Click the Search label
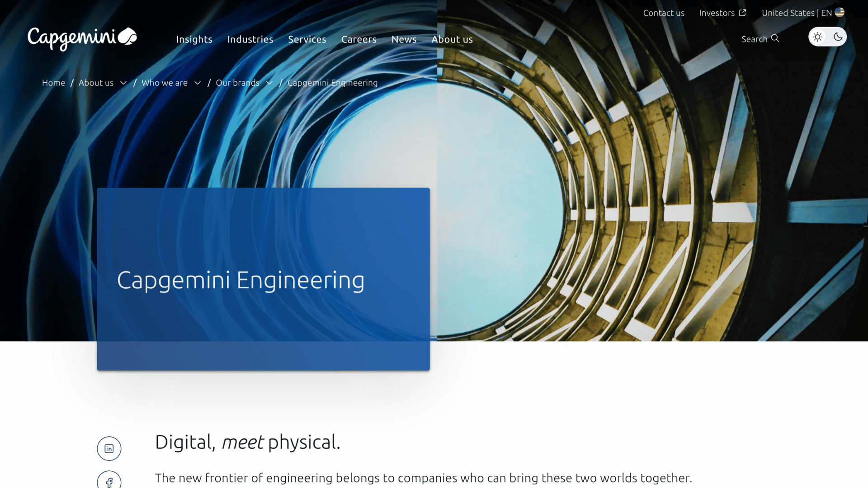 [x=754, y=39]
